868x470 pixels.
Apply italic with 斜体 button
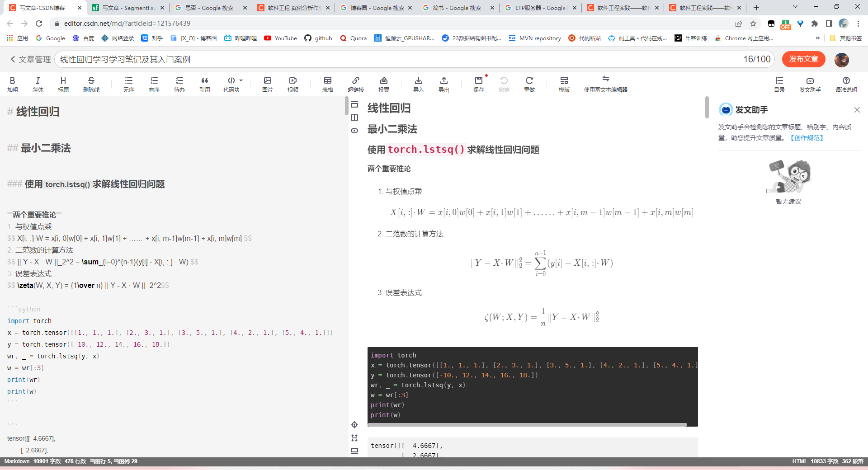pos(38,84)
